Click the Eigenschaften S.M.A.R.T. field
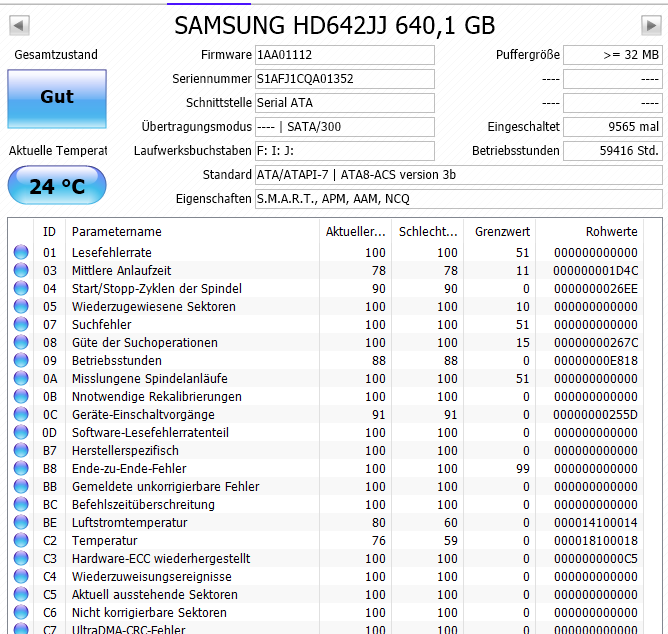This screenshot has height=634, width=668. (x=458, y=199)
